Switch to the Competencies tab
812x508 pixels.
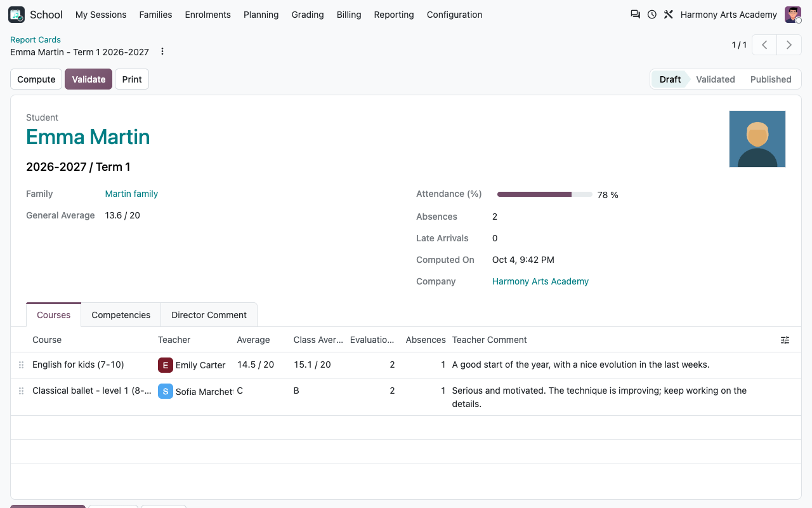point(121,315)
